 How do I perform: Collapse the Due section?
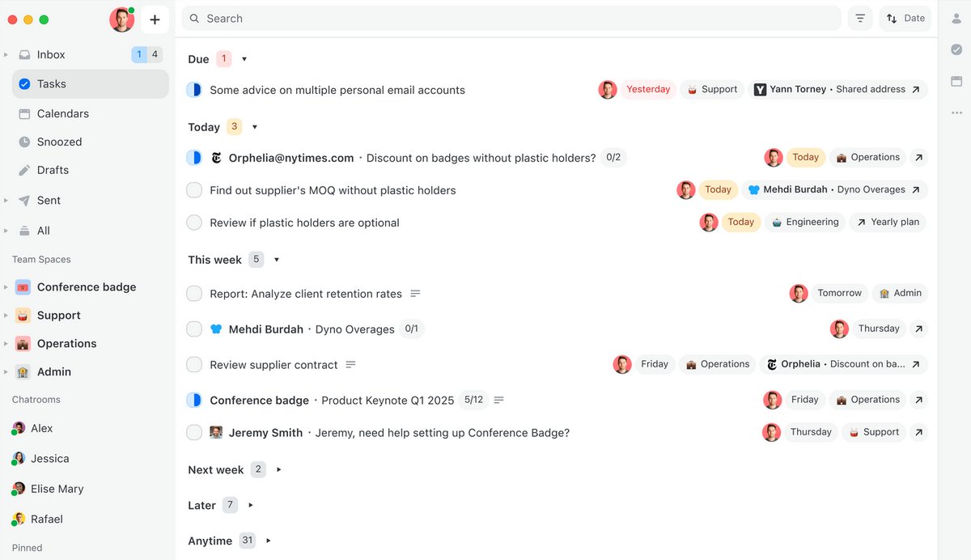pos(244,59)
